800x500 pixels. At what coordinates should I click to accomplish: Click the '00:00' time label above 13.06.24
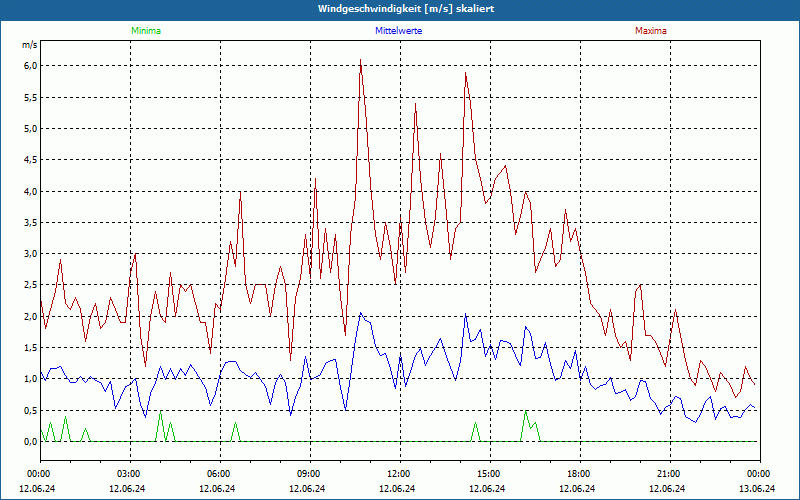click(x=759, y=474)
